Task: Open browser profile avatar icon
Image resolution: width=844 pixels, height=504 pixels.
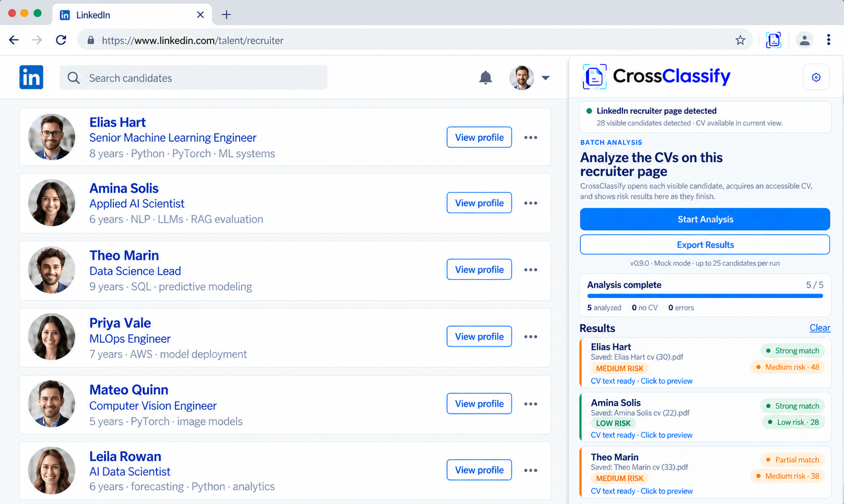Action: [804, 40]
